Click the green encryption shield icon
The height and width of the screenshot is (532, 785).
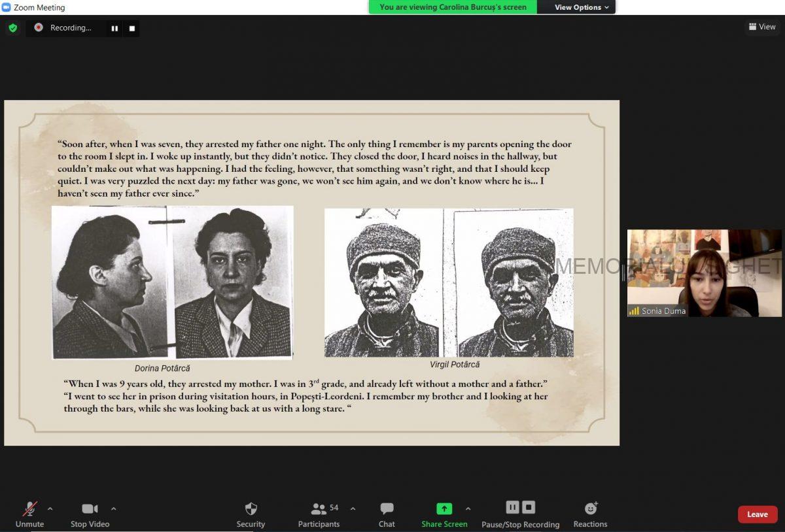[12, 28]
